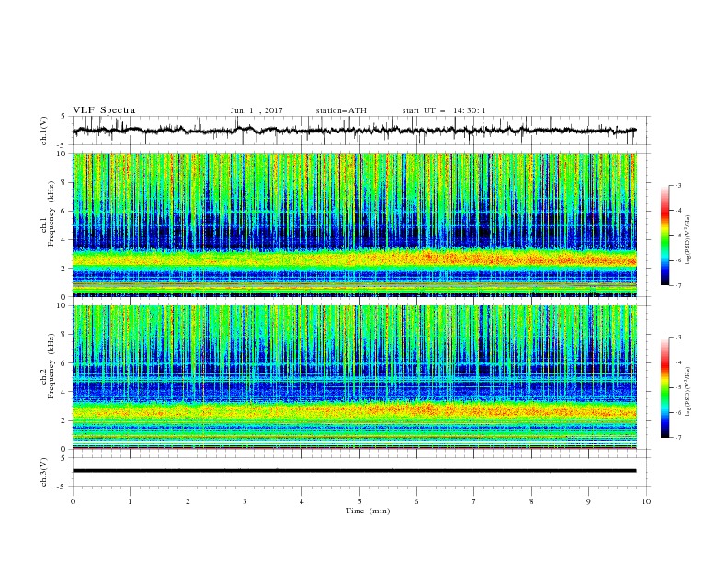
Task: Click time axis tick label "2"
Action: click(188, 501)
